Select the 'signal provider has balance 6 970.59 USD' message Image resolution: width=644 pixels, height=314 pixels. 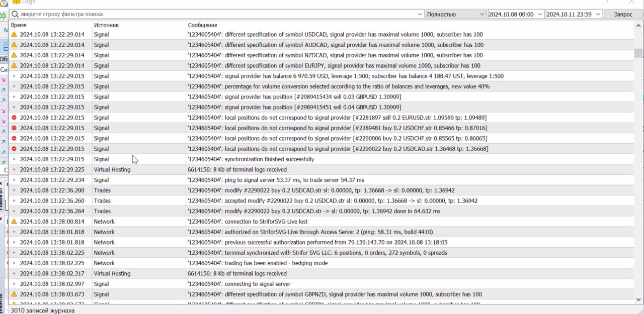pyautogui.click(x=346, y=76)
